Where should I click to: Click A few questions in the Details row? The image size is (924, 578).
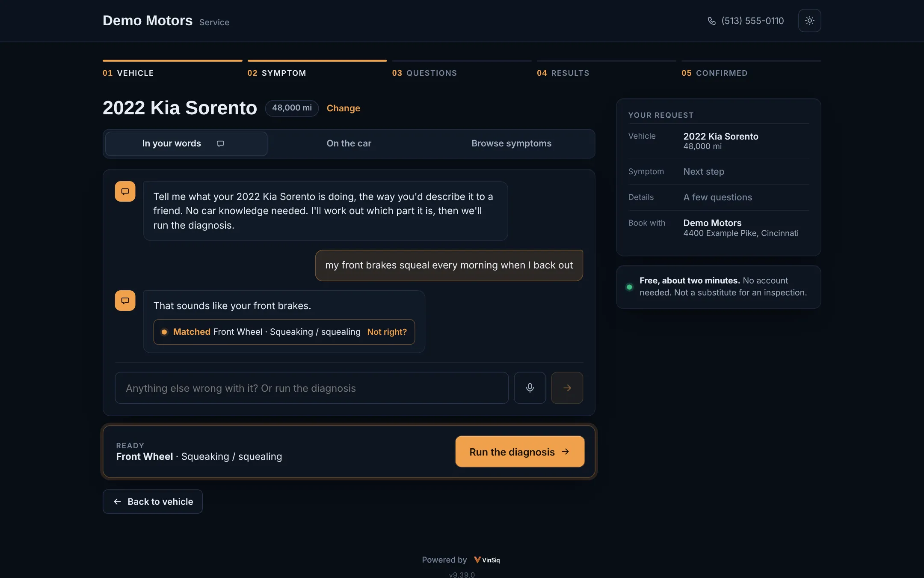717,197
